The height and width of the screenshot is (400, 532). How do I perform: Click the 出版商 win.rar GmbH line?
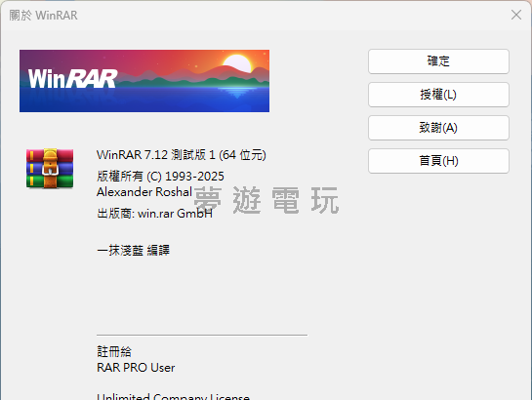pos(154,214)
